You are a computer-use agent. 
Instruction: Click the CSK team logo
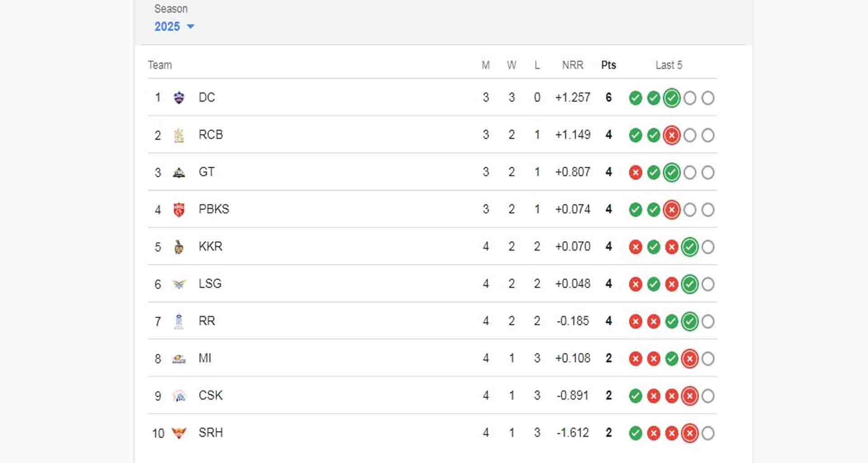coord(179,396)
